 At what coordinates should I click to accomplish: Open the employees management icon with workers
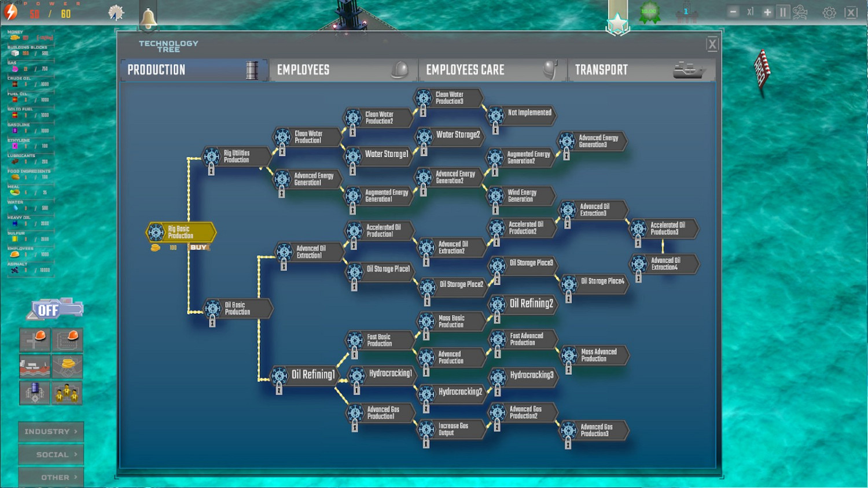[69, 393]
